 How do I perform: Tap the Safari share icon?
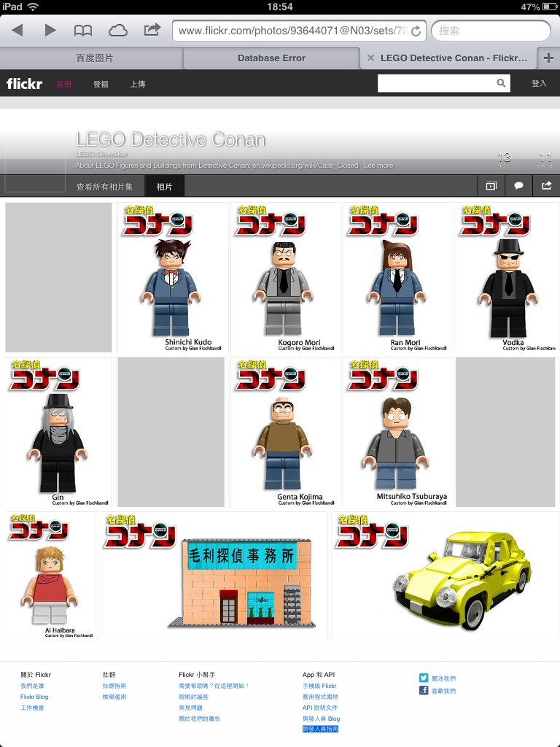click(x=152, y=30)
